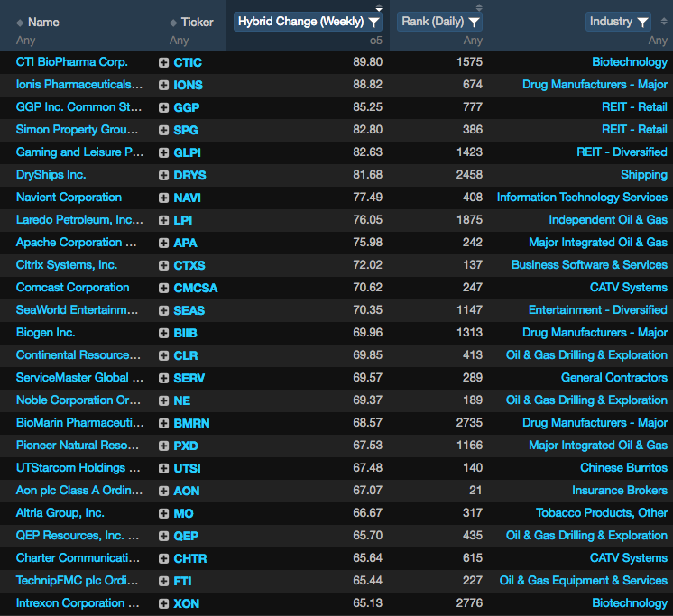Click plus icon next to PXD
Image resolution: width=673 pixels, height=616 pixels.
(163, 446)
